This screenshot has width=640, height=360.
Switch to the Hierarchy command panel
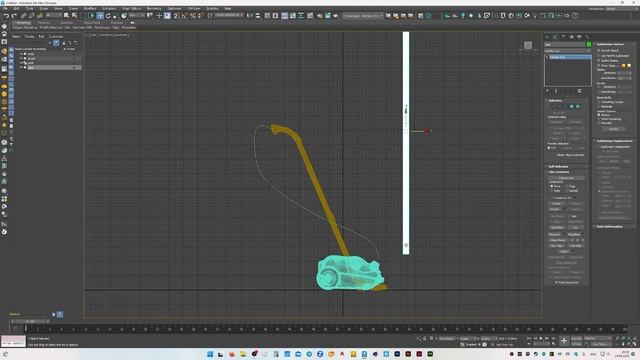(x=563, y=37)
